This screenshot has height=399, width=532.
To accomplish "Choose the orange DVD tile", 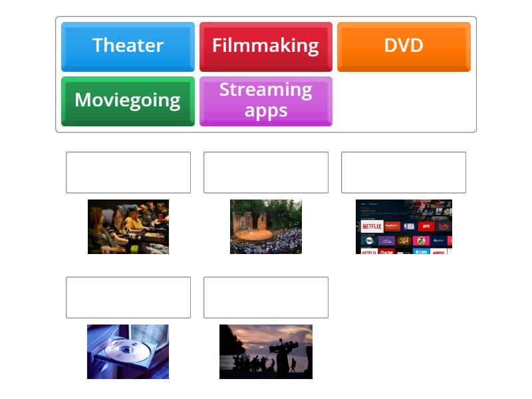I will tap(404, 47).
